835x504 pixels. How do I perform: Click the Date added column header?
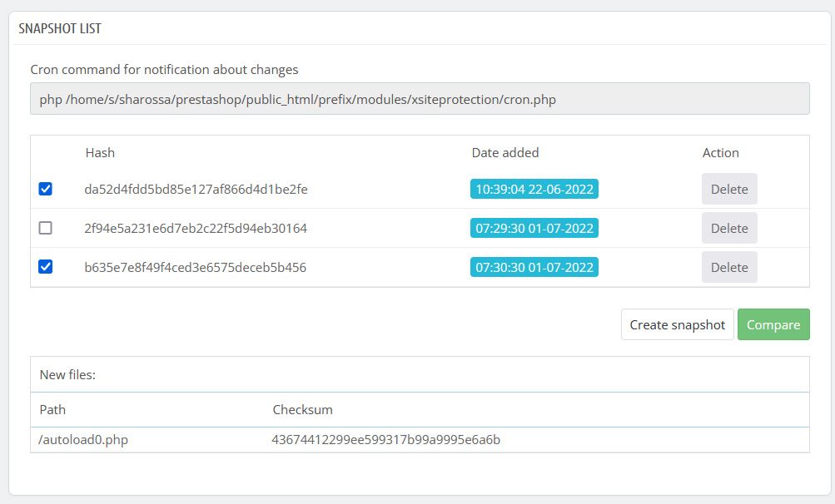tap(504, 152)
